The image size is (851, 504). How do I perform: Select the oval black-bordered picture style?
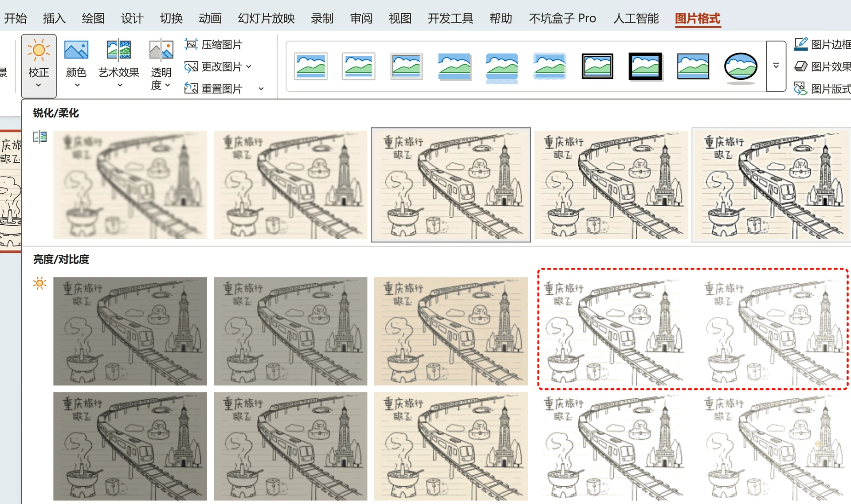pos(740,66)
